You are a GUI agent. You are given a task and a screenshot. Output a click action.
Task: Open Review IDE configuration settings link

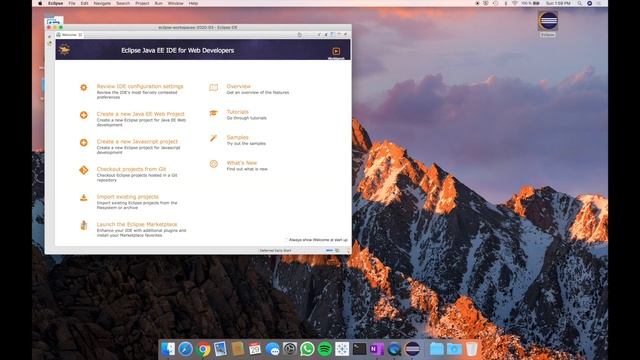pyautogui.click(x=140, y=87)
